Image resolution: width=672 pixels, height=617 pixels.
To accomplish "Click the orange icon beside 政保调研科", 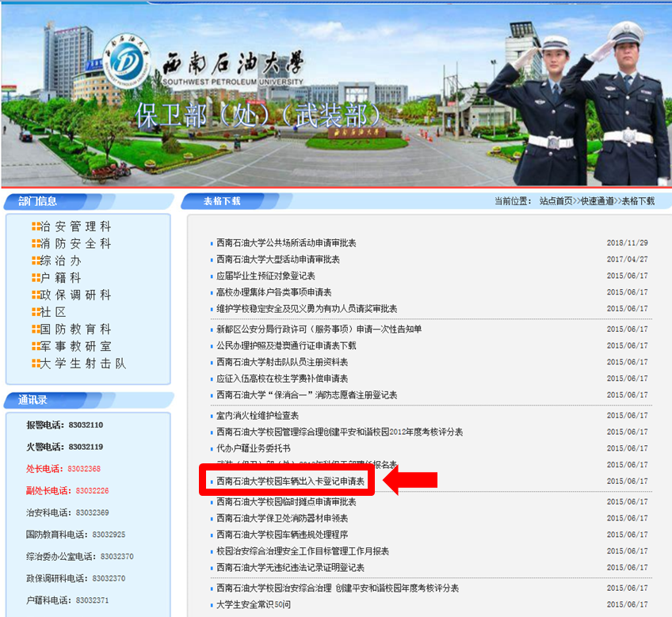I will click(36, 295).
